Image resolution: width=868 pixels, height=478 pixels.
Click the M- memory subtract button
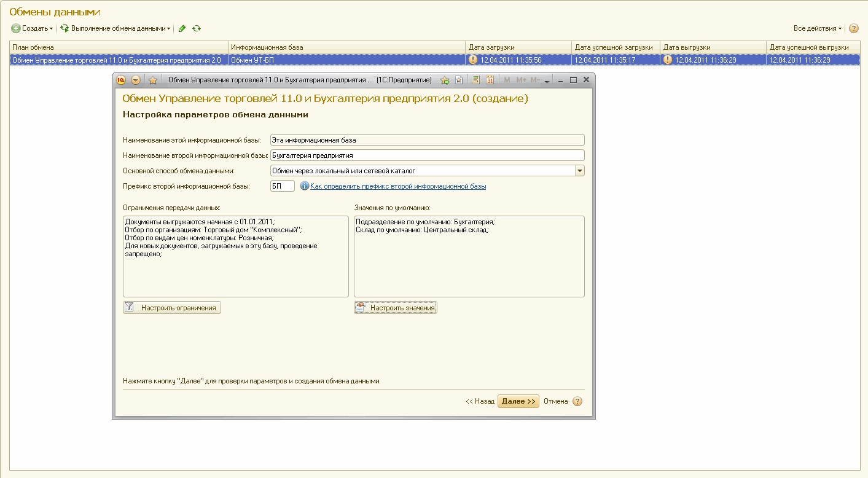[x=535, y=80]
